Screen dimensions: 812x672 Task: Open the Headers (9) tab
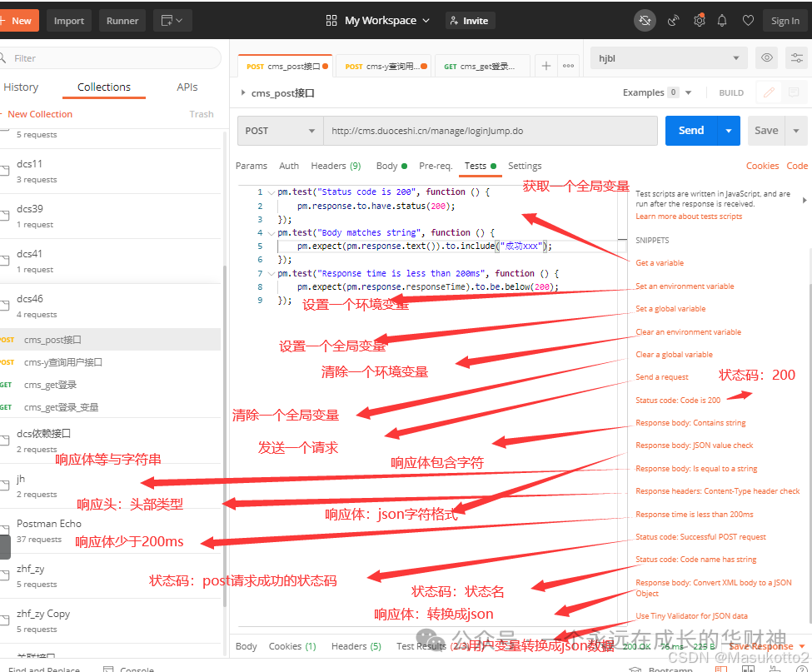(x=336, y=166)
